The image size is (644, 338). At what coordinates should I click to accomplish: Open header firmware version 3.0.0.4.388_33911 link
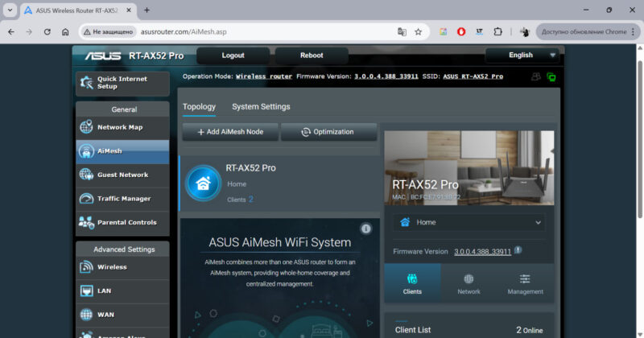point(386,76)
